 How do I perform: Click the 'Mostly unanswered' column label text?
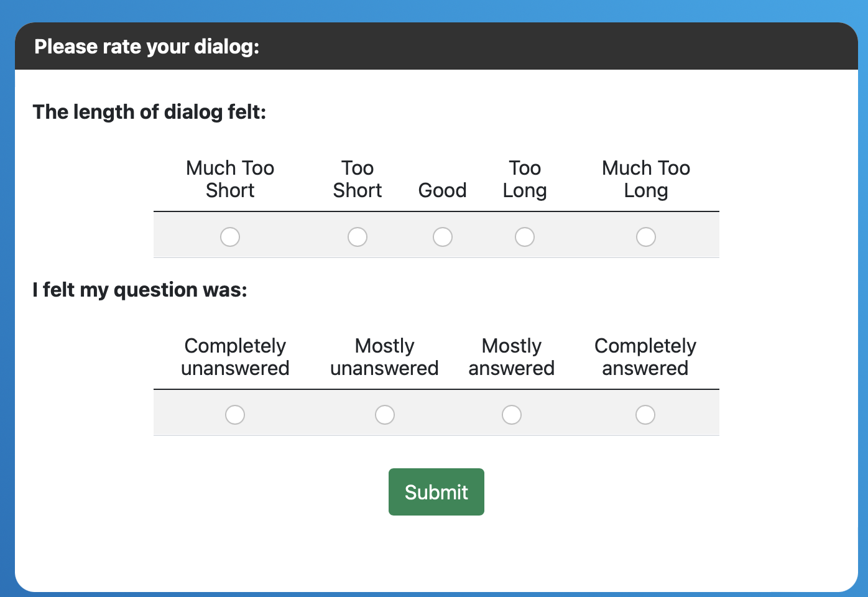[385, 357]
